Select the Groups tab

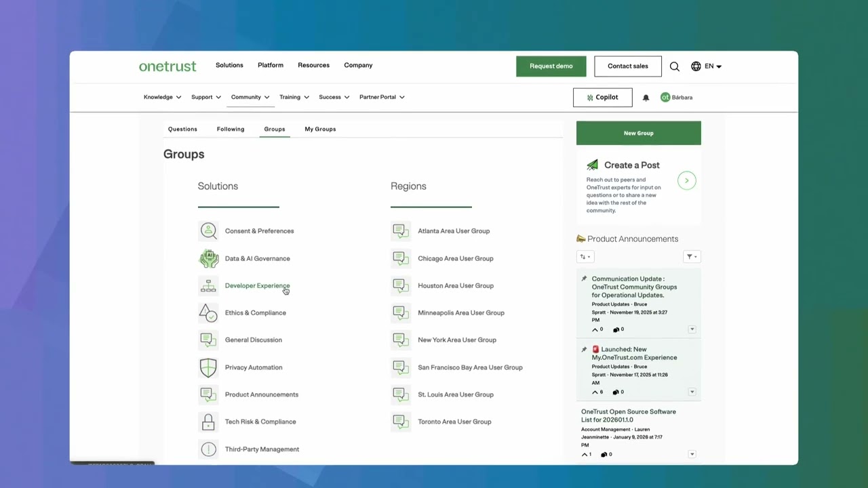point(275,129)
